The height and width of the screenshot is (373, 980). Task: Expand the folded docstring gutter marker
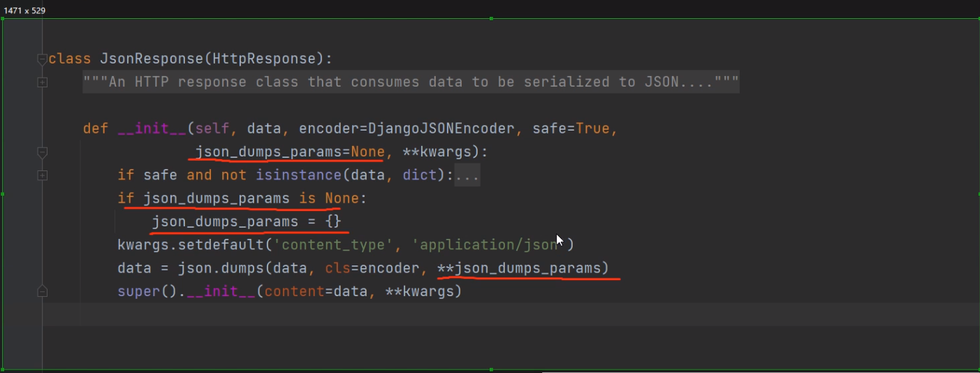coord(42,82)
